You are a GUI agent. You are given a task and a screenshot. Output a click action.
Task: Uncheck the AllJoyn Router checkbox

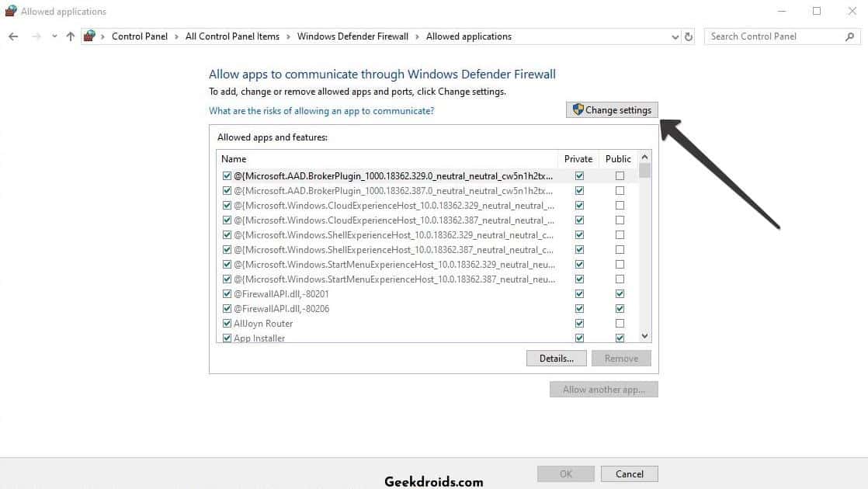[x=227, y=324]
